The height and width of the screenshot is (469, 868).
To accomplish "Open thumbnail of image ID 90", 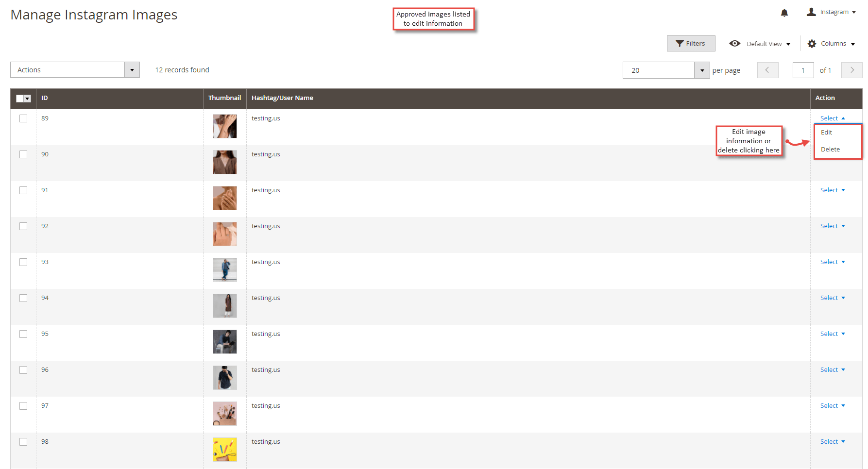I will click(x=225, y=162).
